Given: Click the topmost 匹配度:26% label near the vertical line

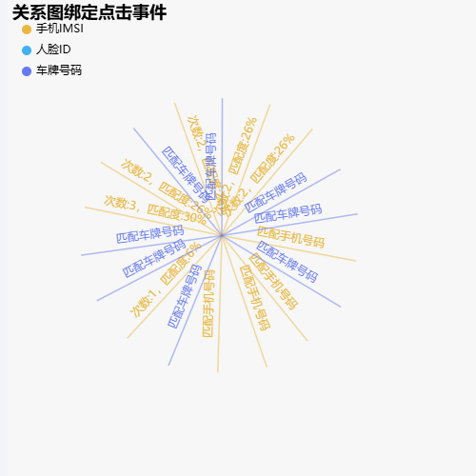Looking at the screenshot, I should tap(243, 146).
